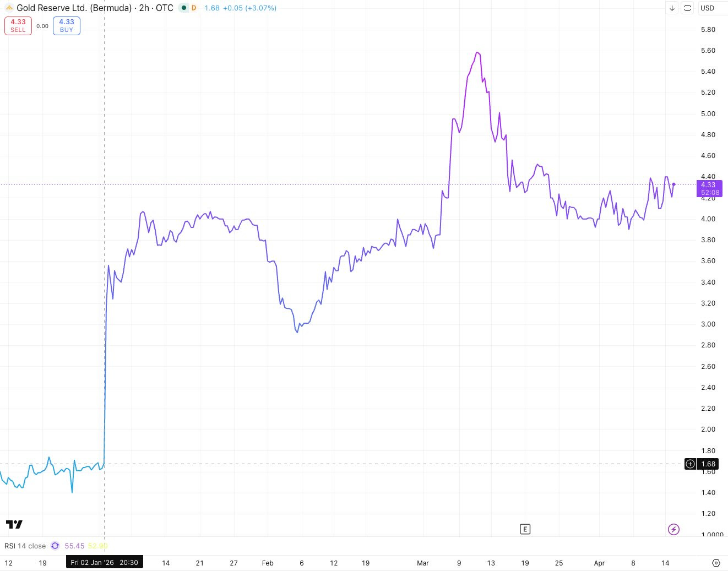Click the 0.00 spread value
The image size is (728, 571).
coord(42,26)
